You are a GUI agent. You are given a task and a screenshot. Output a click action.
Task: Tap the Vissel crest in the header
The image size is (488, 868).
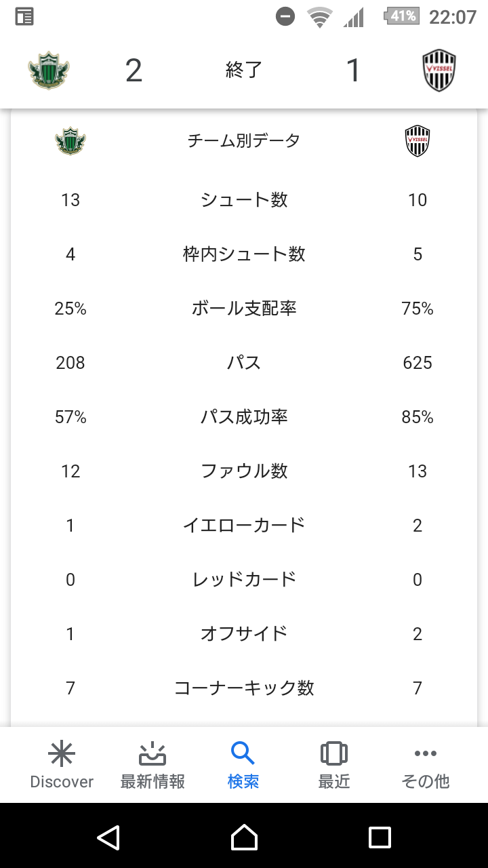[439, 71]
